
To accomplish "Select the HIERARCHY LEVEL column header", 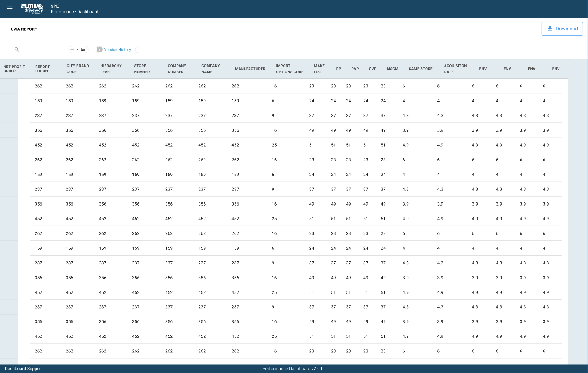I will 111,69.
